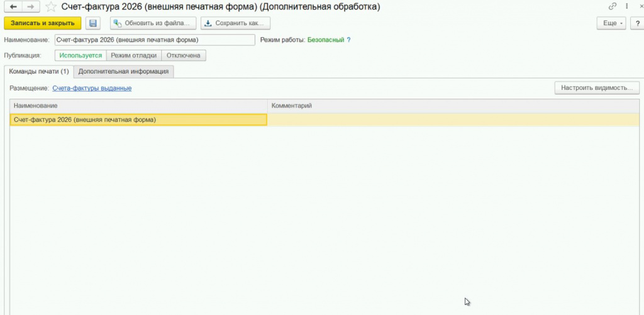Open help with the question mark button
This screenshot has width=644, height=315.
pyautogui.click(x=638, y=23)
